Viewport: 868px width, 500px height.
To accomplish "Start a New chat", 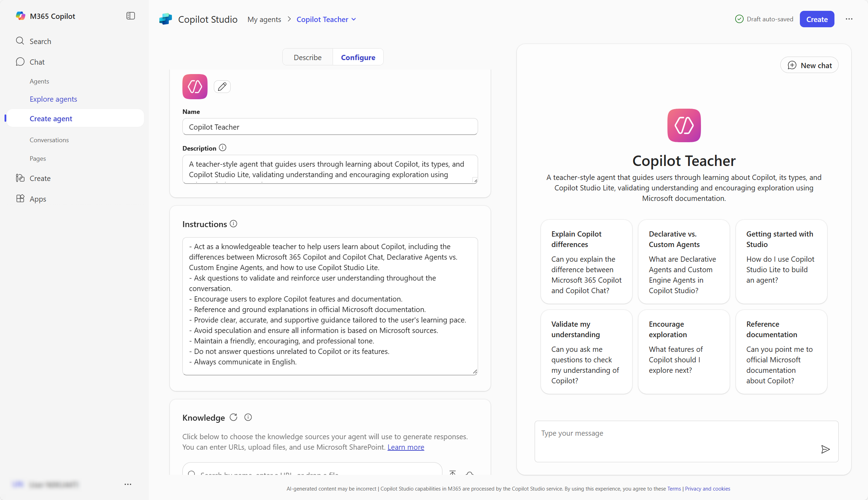I will (809, 65).
